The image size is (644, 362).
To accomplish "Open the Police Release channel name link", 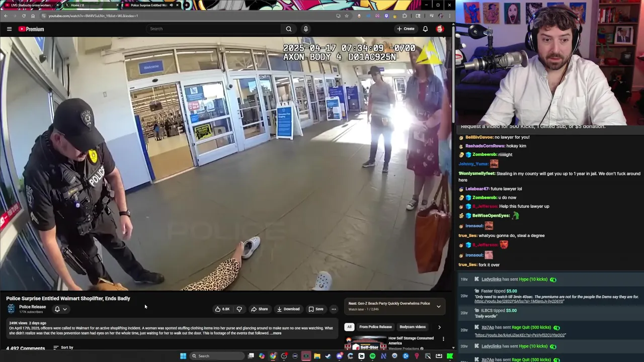I will [32, 307].
